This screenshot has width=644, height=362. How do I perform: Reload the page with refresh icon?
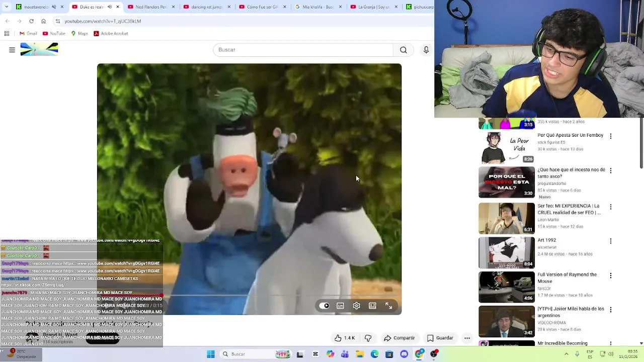(x=31, y=21)
